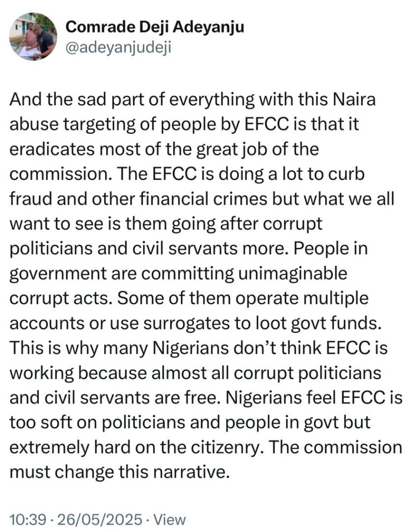Click the 26/05/2025 date
The image size is (420, 531).
pos(100,520)
